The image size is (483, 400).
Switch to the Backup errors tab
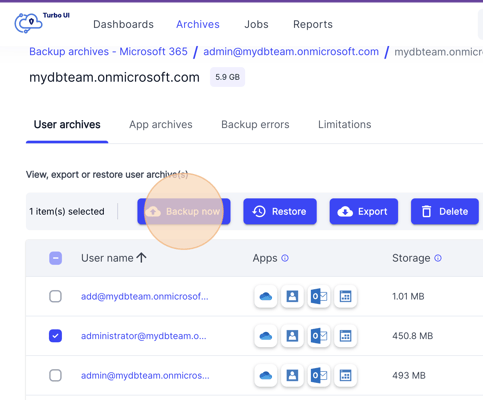pos(255,125)
